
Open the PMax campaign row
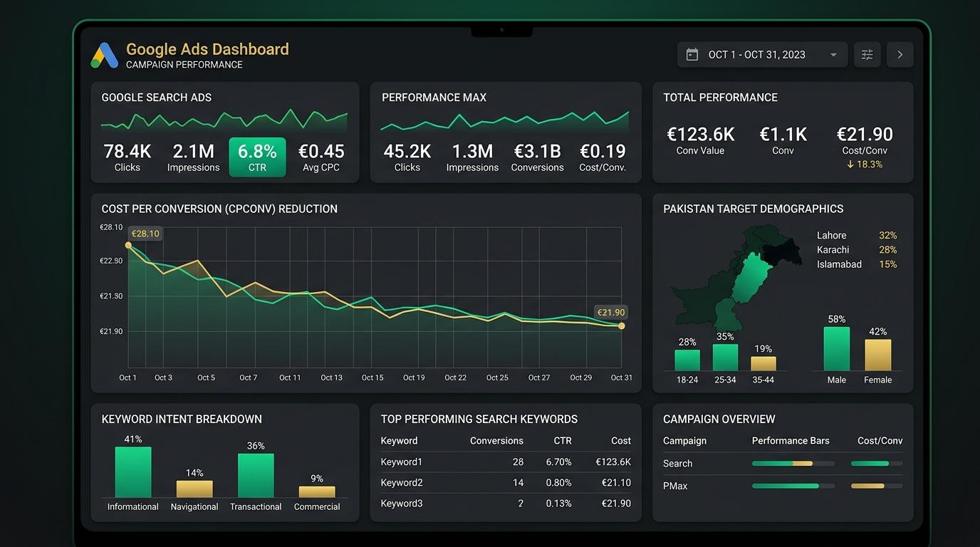[783, 486]
